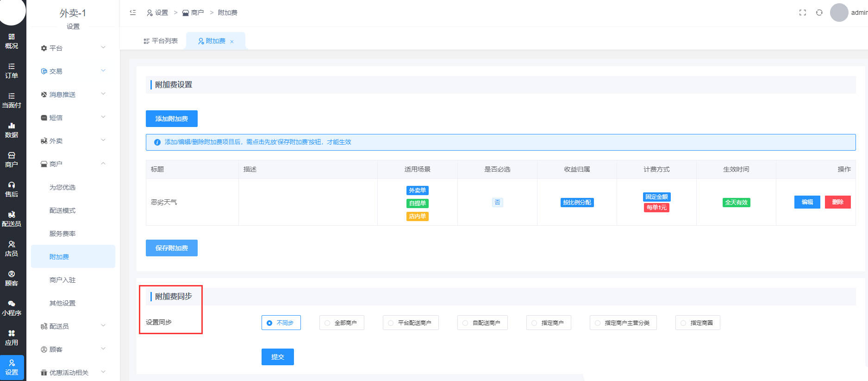Viewport: 868px width, 381px height.
Task: Expand the 消息推送 menu group
Action: tap(73, 95)
